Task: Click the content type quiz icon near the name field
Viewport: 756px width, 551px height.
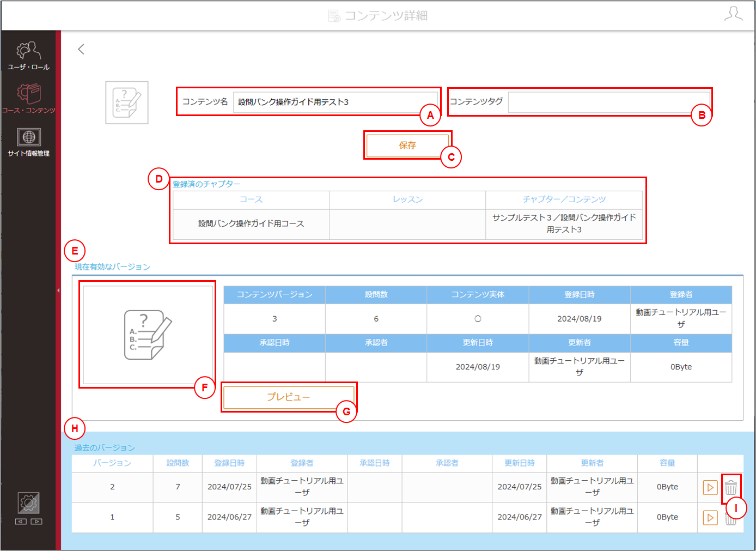Action: point(127,102)
